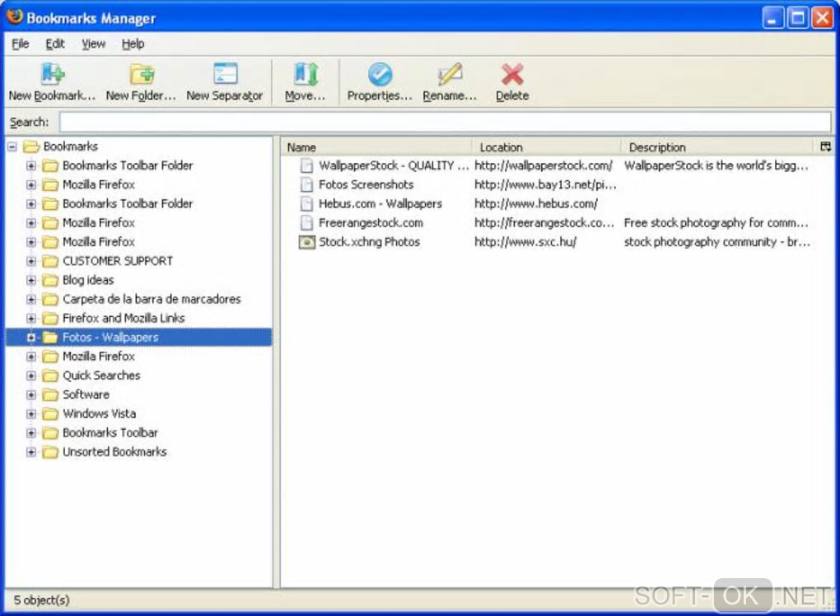Expand the Unsorted Bookmarks folder

pos(31,452)
